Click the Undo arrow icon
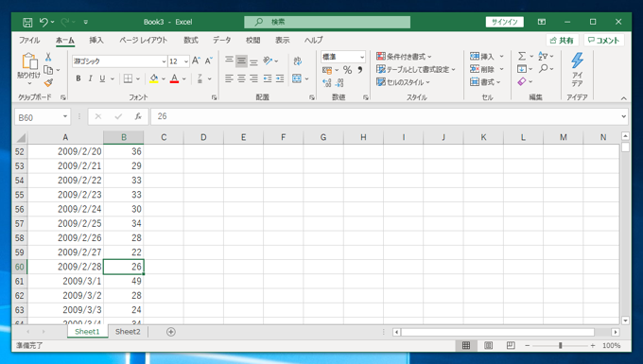The width and height of the screenshot is (643, 364). (43, 22)
